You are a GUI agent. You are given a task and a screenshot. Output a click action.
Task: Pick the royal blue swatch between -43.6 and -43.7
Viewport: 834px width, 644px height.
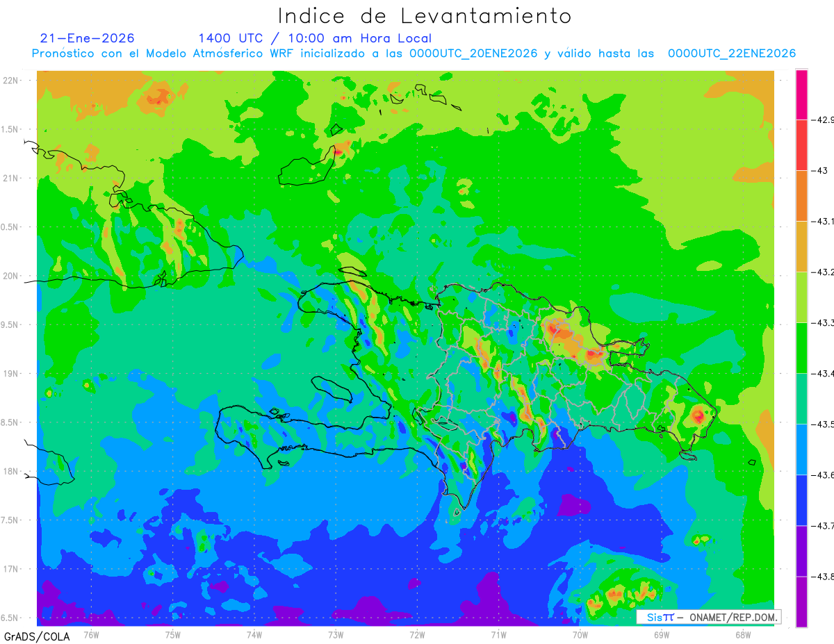coord(801,500)
